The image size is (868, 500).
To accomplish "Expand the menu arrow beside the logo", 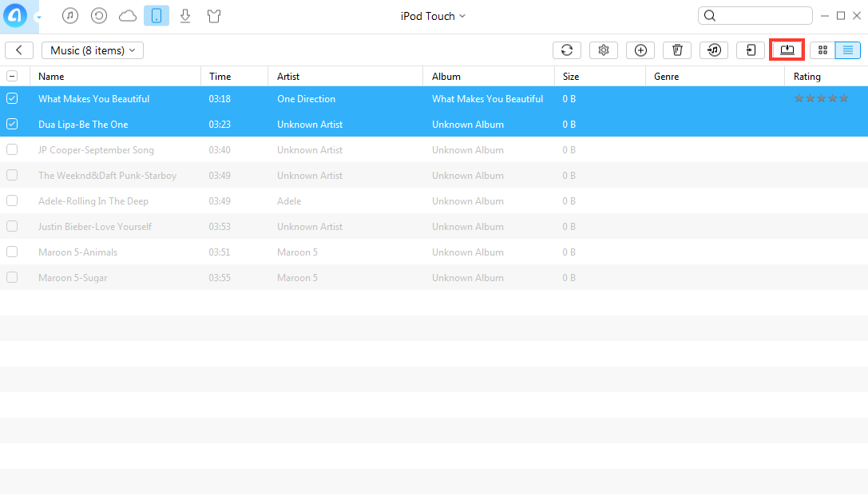I will pos(38,17).
